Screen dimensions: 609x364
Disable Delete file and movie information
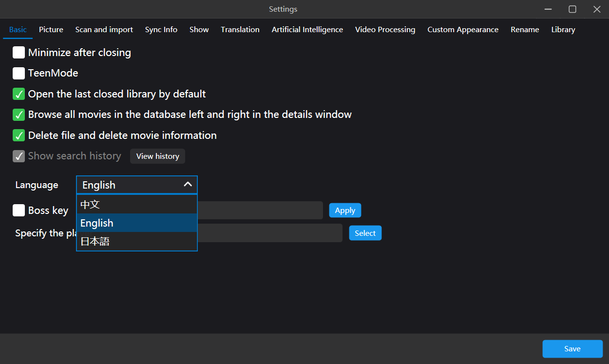(19, 135)
